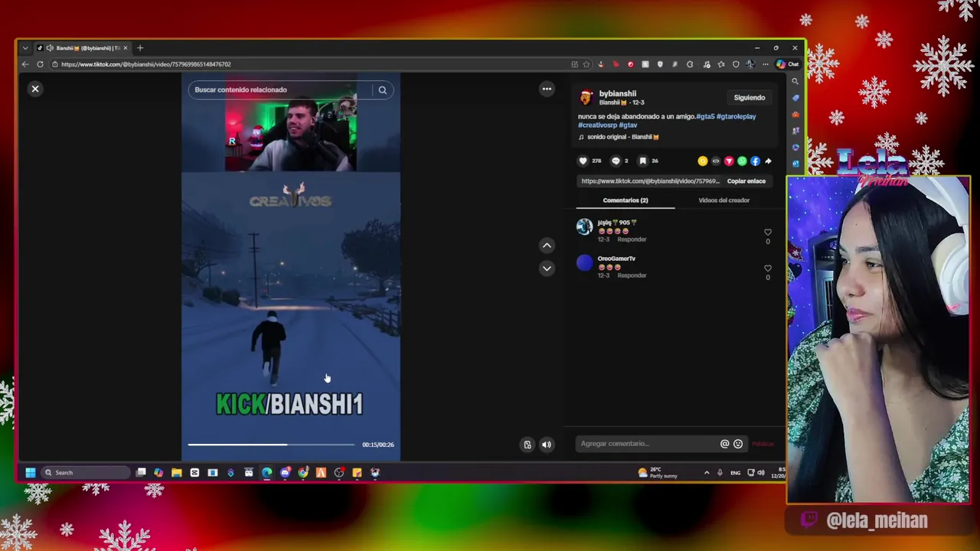Screen dimensions: 980x551
Task: Open the #creativosrp hashtag link
Action: (x=597, y=125)
